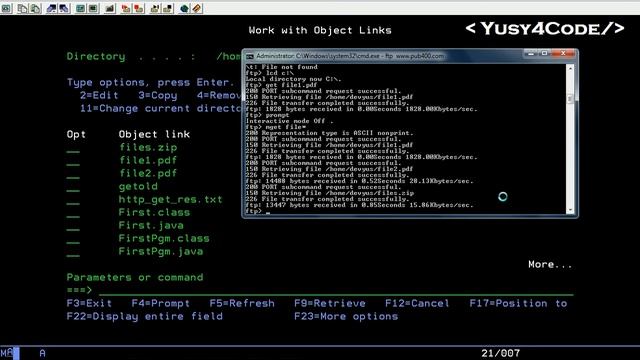Click the ftp> prompt line in cmd window
The width and height of the screenshot is (640, 360).
click(x=258, y=211)
